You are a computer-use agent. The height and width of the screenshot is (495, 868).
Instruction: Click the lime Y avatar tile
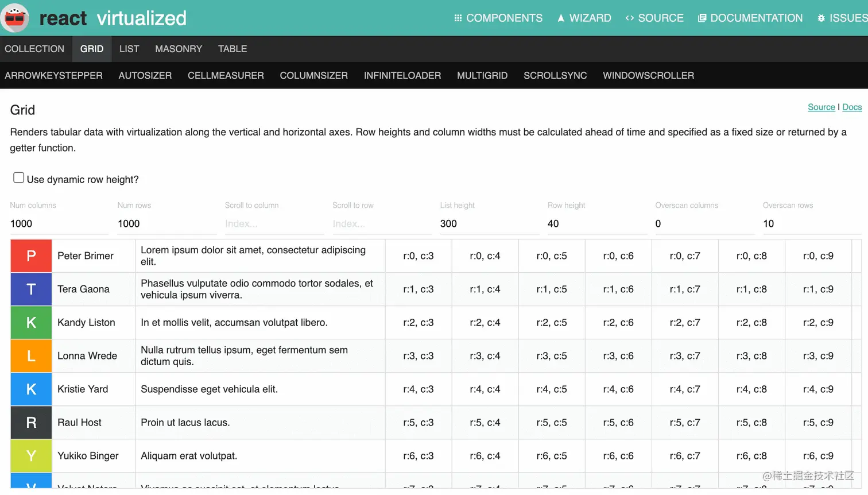click(32, 456)
